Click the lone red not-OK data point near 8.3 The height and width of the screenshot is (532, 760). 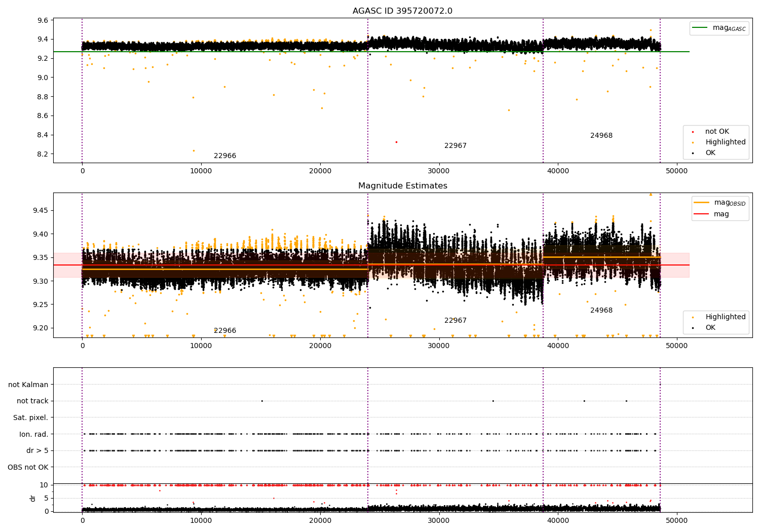(396, 142)
